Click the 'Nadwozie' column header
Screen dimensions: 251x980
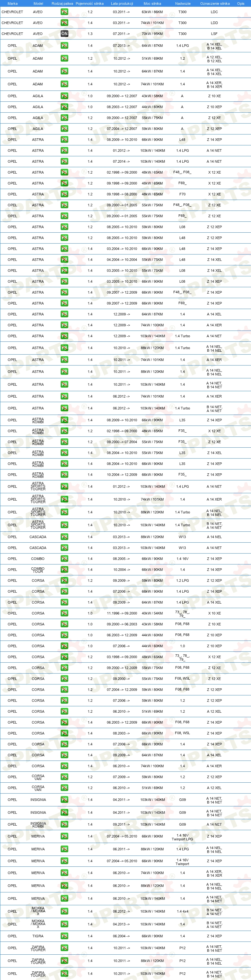point(183,4)
